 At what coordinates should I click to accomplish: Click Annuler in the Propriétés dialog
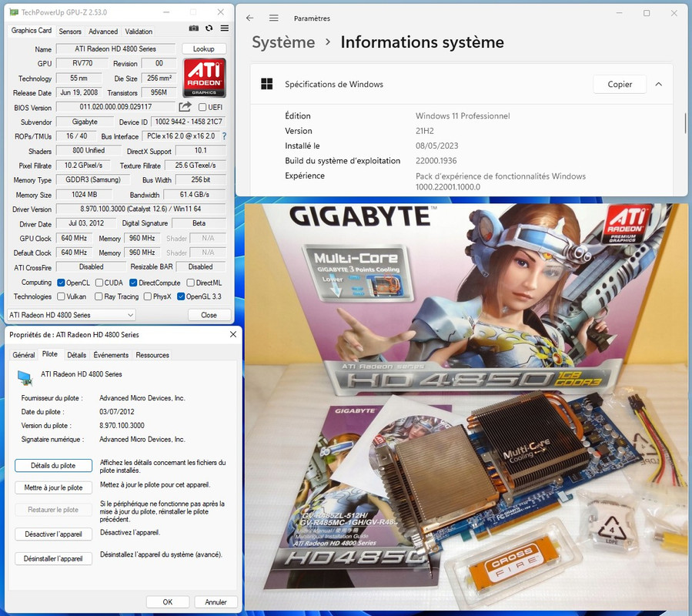coord(216,602)
